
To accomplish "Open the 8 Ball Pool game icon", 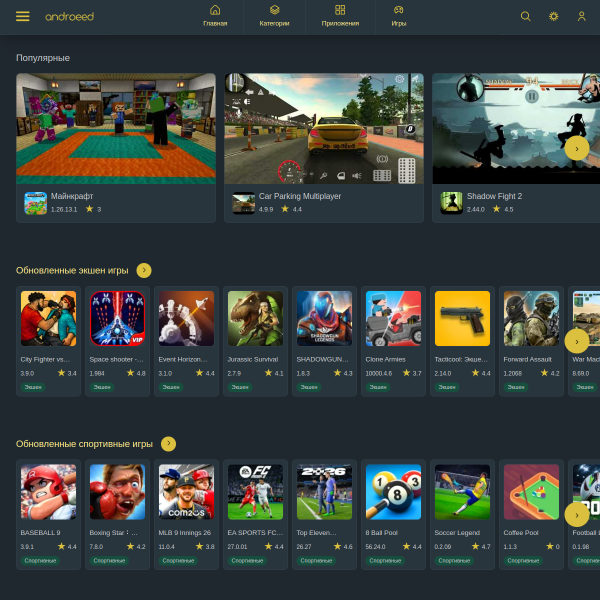I will tap(393, 492).
